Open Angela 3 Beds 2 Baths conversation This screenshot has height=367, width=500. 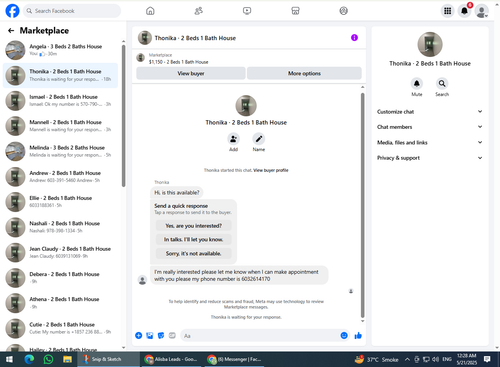click(60, 50)
